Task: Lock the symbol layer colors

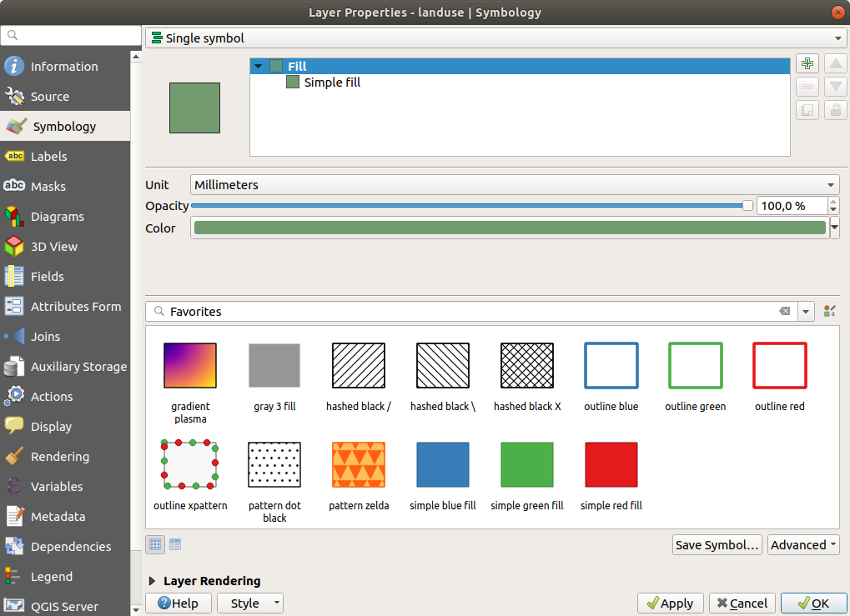Action: tap(835, 109)
